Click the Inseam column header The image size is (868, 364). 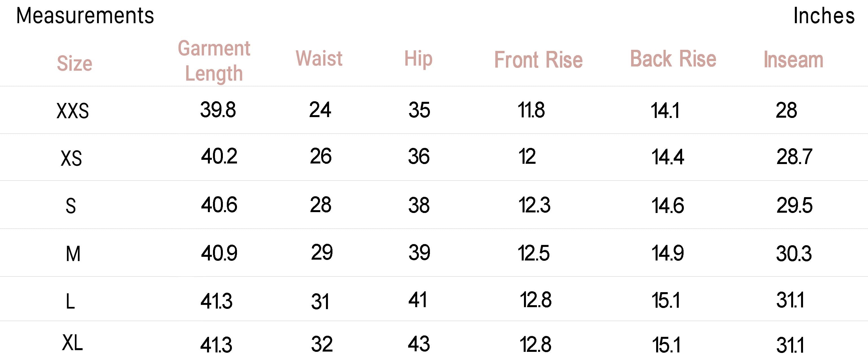tap(793, 60)
